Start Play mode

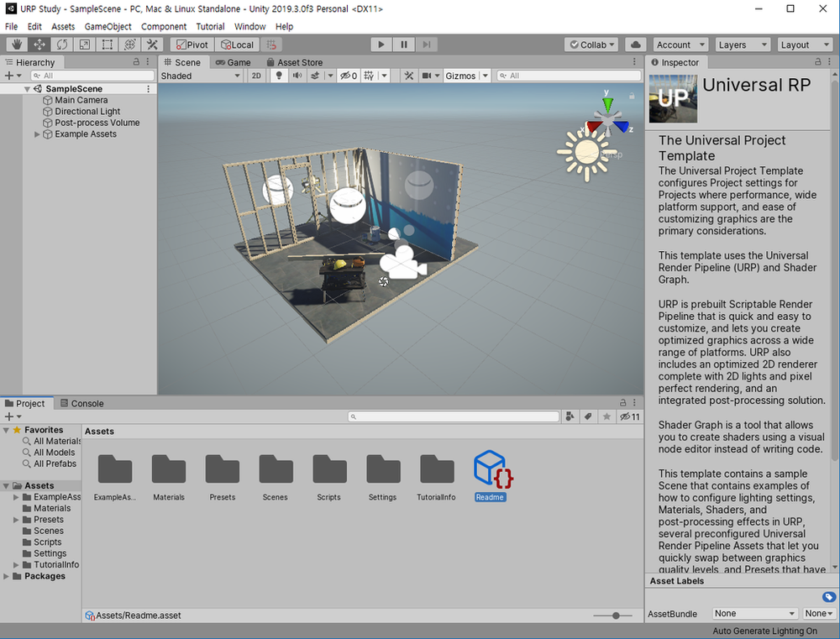tap(381, 45)
